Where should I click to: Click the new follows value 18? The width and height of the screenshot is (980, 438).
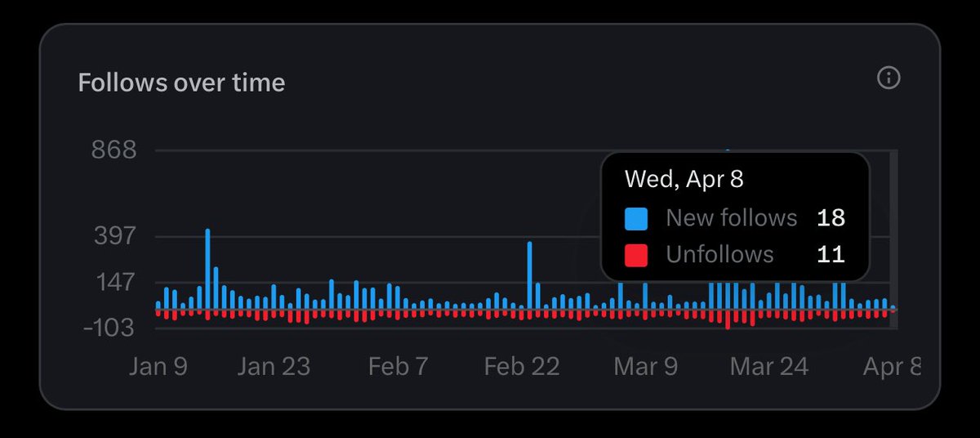point(831,218)
